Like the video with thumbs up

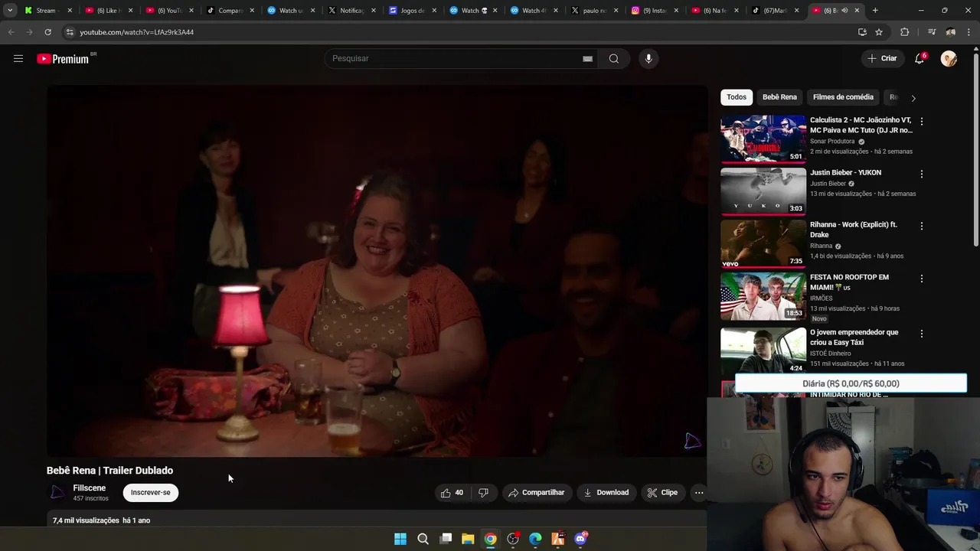point(452,493)
